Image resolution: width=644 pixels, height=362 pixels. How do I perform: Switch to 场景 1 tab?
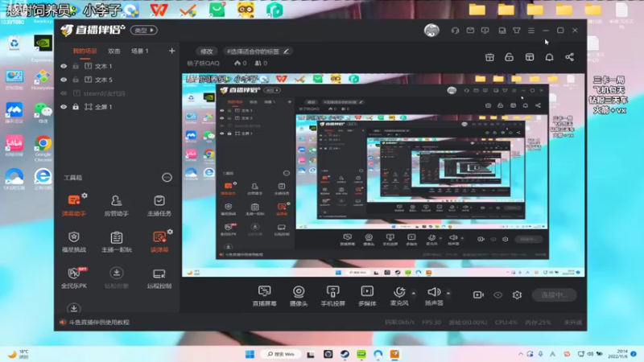(x=139, y=51)
